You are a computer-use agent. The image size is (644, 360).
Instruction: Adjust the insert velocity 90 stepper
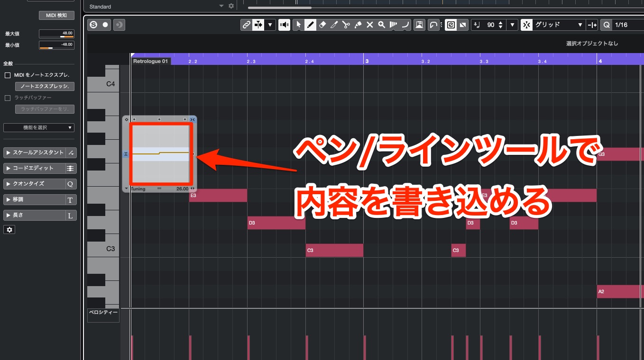[x=501, y=25]
